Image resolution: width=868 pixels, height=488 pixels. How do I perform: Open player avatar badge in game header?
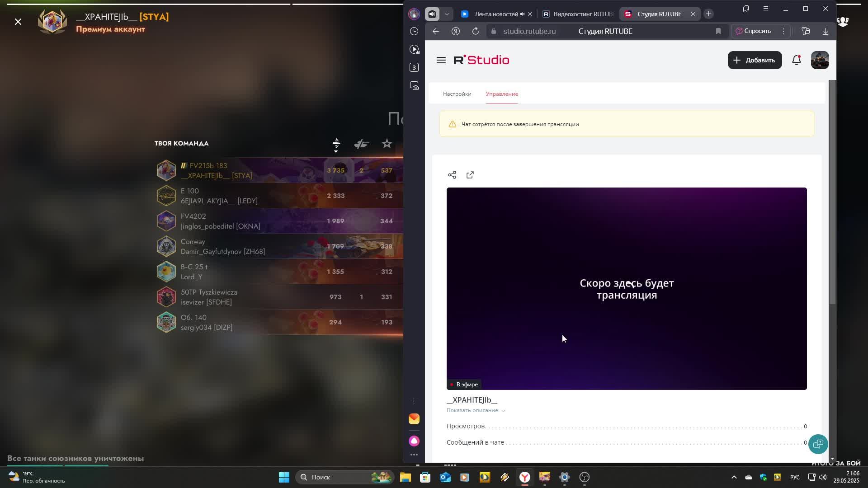(x=52, y=21)
